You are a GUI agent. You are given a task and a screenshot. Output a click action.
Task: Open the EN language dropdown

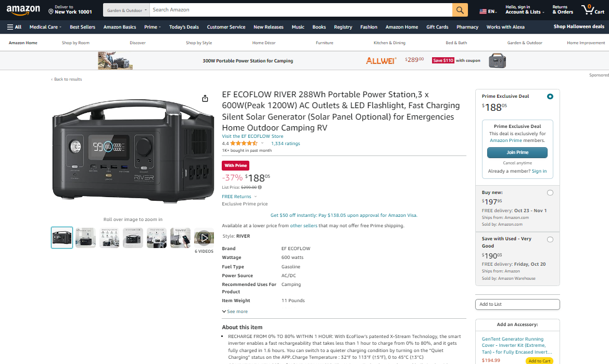(x=488, y=11)
